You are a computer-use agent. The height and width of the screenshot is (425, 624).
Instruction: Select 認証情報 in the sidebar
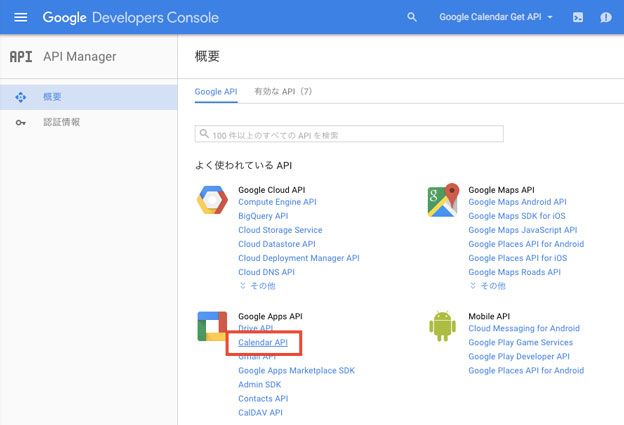89,123
